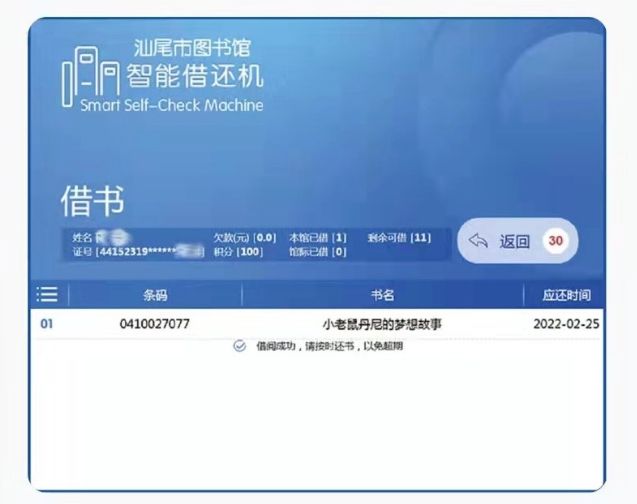This screenshot has height=504, width=637.
Task: Click the 应还时间 column header
Action: (x=567, y=295)
